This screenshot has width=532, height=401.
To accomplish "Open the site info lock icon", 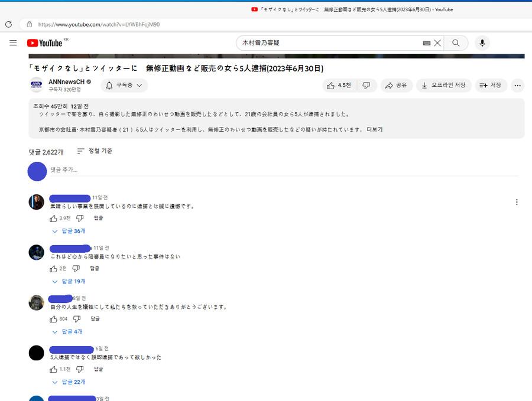I will 30,24.
